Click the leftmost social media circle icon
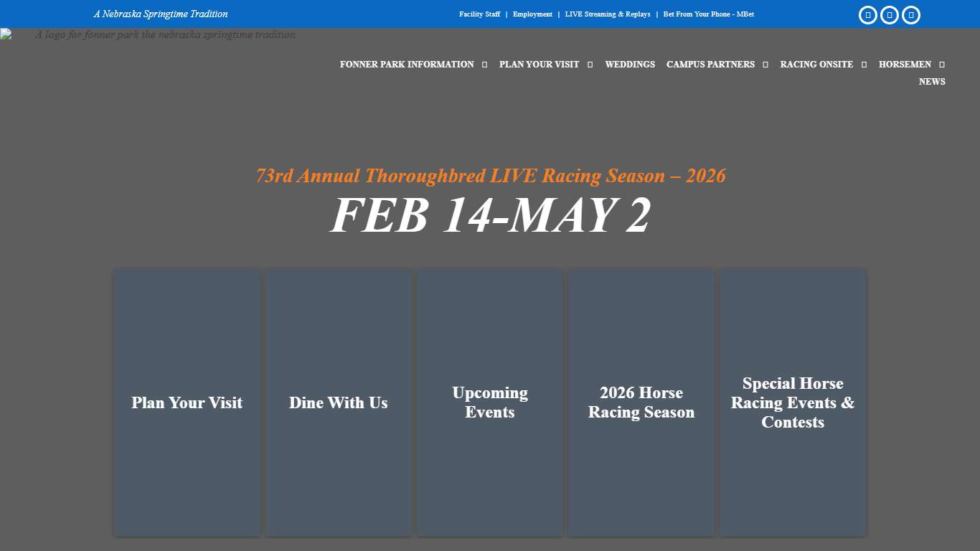This screenshot has height=551, width=980. tap(867, 15)
